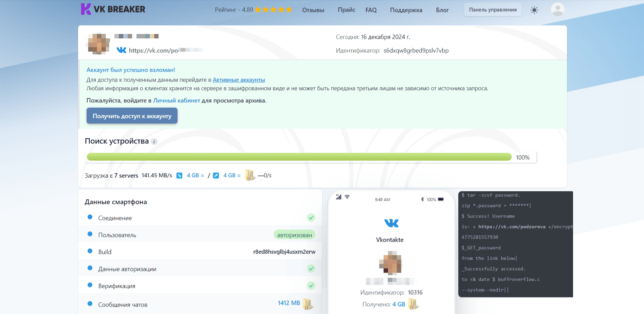This screenshot has height=314, width=644.
Task: Click the archive folder icon beside —0/s
Action: click(x=250, y=175)
